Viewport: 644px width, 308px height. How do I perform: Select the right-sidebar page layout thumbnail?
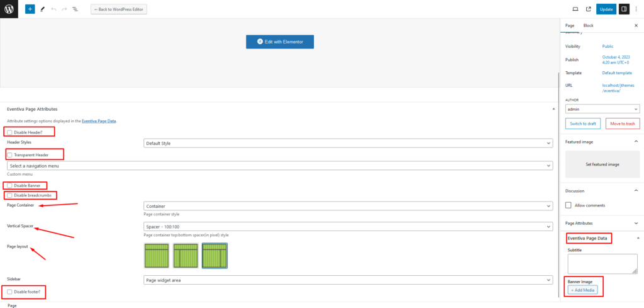coord(214,255)
